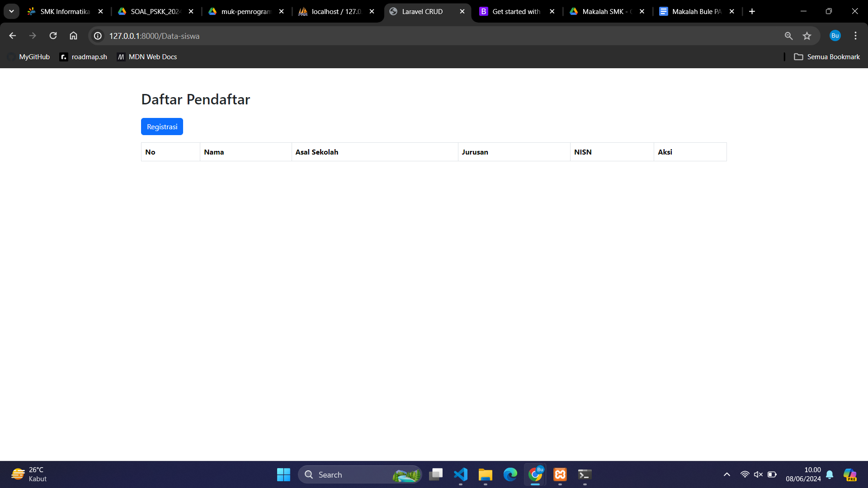Switch to the localhost phpMyAdmin tab

tap(336, 11)
